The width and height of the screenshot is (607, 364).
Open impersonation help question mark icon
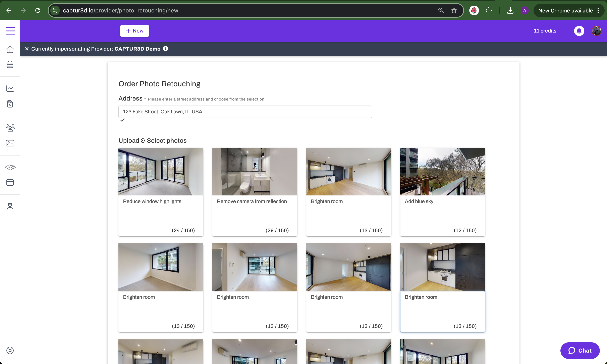[166, 49]
